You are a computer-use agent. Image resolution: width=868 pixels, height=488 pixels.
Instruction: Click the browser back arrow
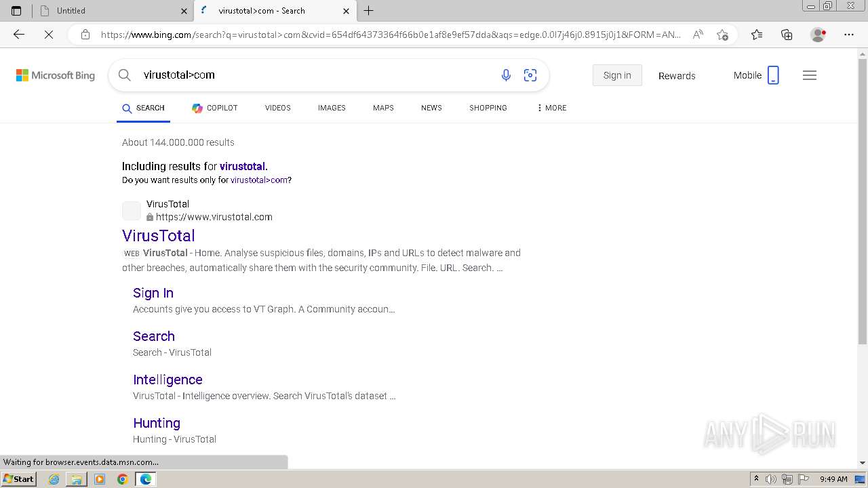click(x=19, y=35)
